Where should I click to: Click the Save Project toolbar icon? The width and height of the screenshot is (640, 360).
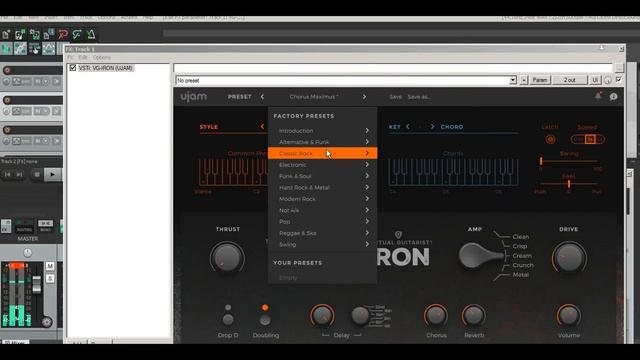point(34,35)
